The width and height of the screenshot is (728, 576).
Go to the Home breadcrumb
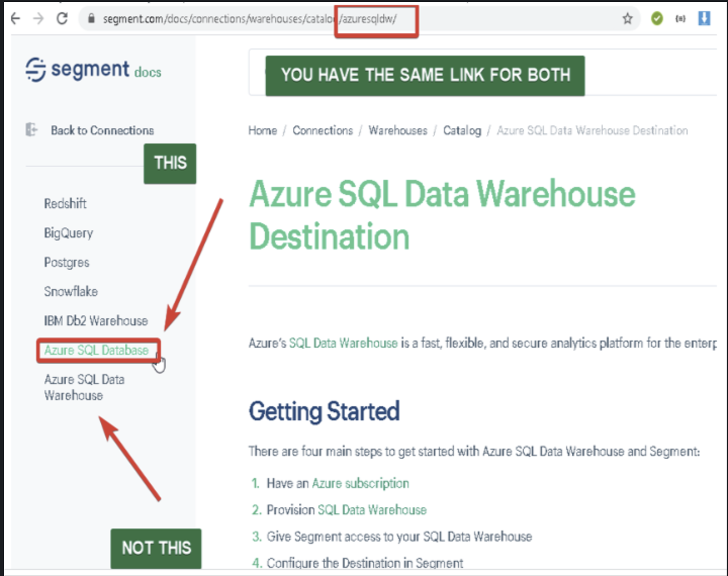(262, 130)
